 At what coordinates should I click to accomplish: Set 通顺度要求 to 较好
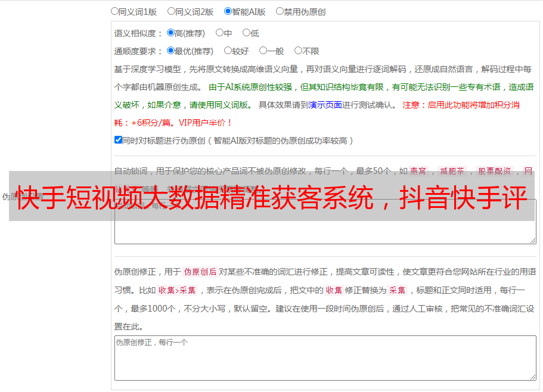coord(228,51)
